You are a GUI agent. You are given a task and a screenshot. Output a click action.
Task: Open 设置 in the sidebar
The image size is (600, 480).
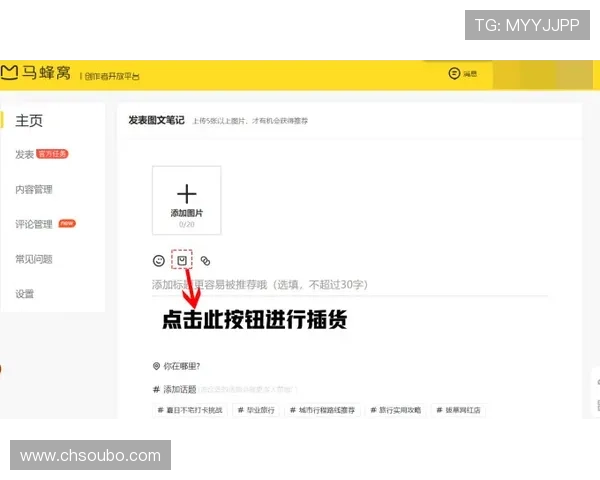(x=24, y=294)
